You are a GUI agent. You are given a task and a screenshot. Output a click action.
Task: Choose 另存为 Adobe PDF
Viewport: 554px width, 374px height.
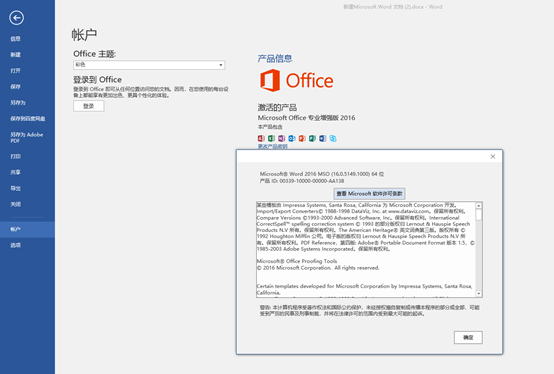[x=27, y=137]
